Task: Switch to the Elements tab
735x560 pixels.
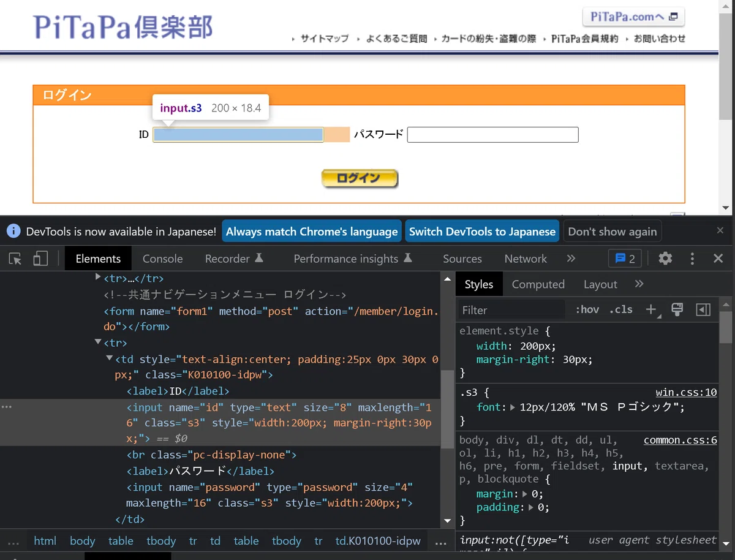Action: pos(98,259)
